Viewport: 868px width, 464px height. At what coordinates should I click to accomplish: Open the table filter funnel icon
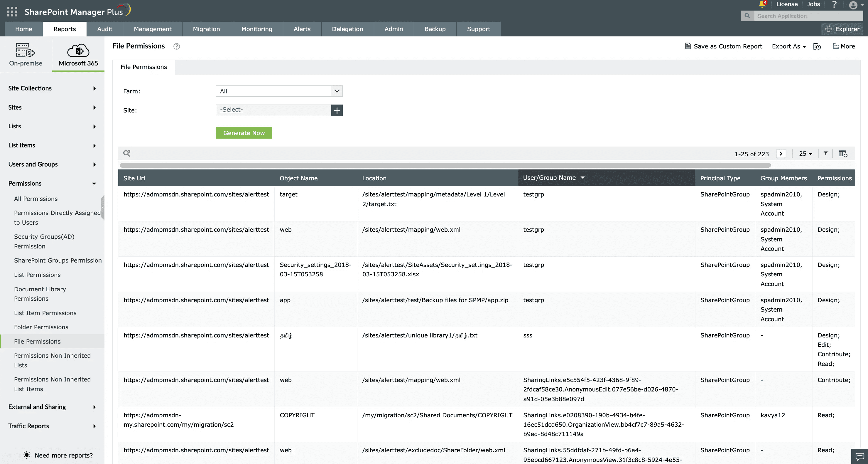point(825,153)
